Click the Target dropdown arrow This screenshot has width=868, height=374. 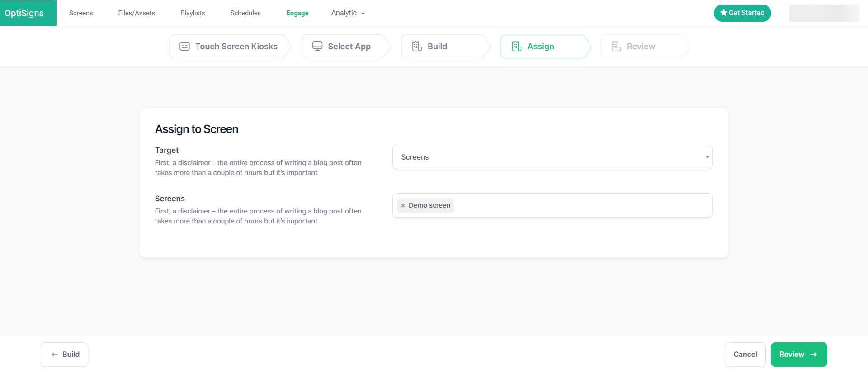pyautogui.click(x=707, y=157)
